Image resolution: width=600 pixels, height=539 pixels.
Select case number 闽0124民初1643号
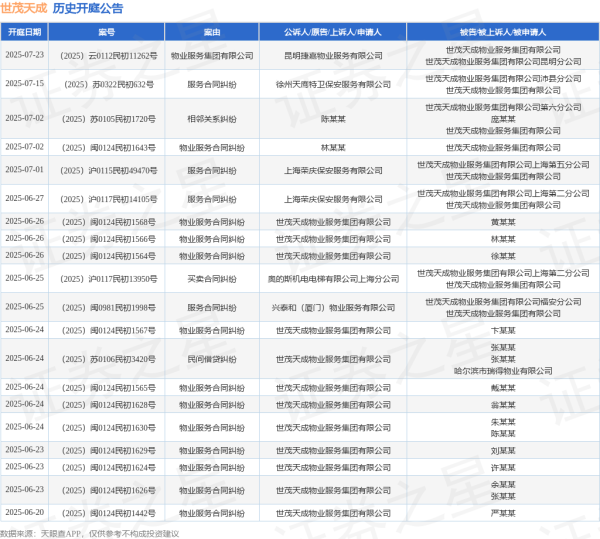pos(109,148)
